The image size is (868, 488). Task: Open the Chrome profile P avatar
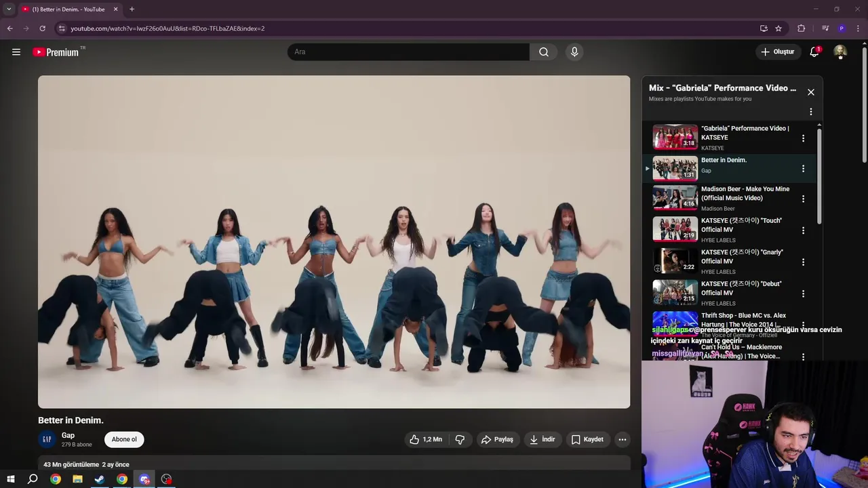[842, 28]
